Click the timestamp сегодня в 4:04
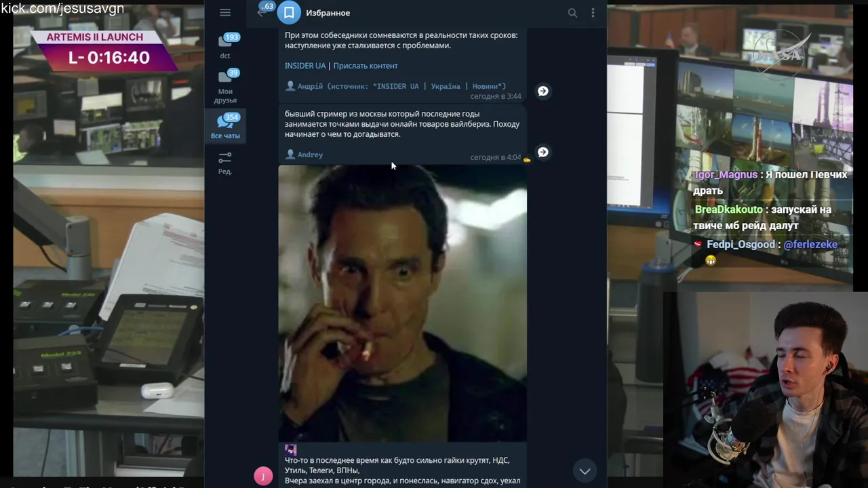 pyautogui.click(x=496, y=157)
